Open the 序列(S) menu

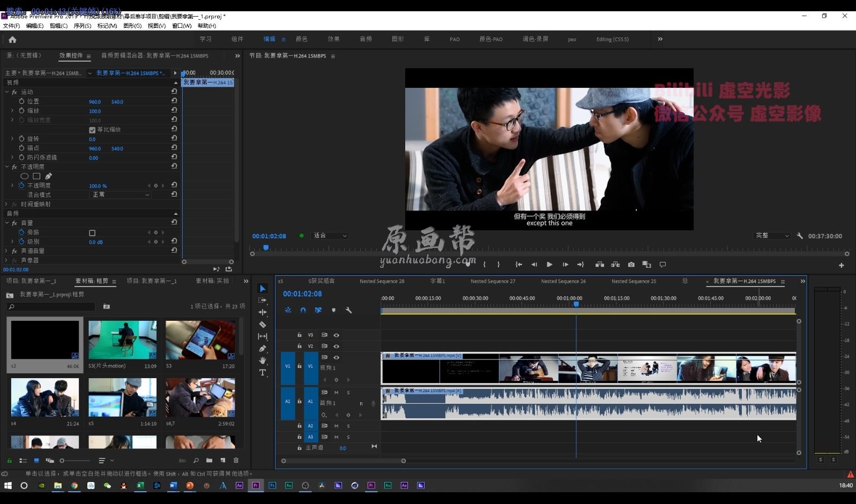coord(82,26)
